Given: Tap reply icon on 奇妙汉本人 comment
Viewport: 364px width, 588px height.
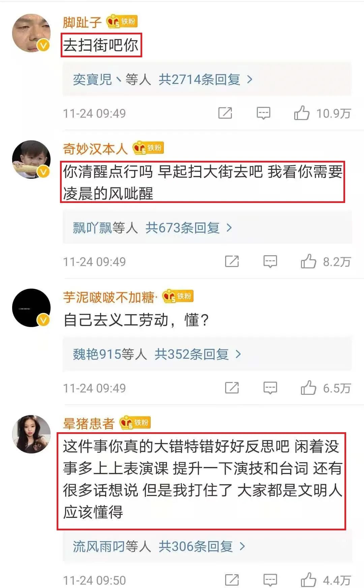Looking at the screenshot, I should (270, 261).
